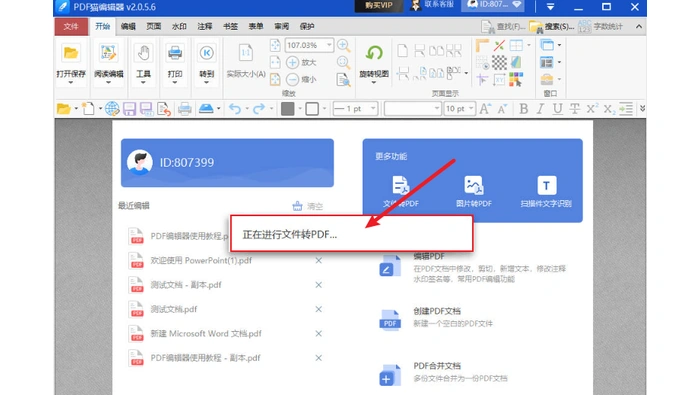Click the new document icon in quick toolbar
Screen dimensions: 700x395
(88, 108)
